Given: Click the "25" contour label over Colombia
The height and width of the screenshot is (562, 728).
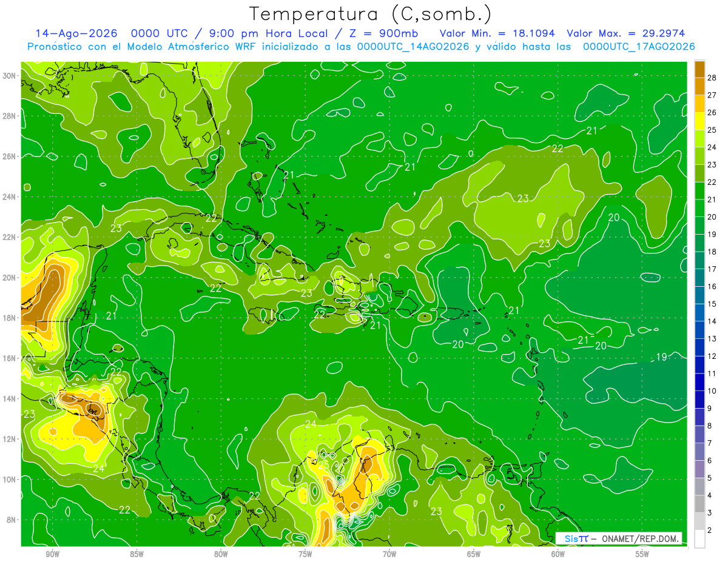Looking at the screenshot, I should click(x=324, y=465).
